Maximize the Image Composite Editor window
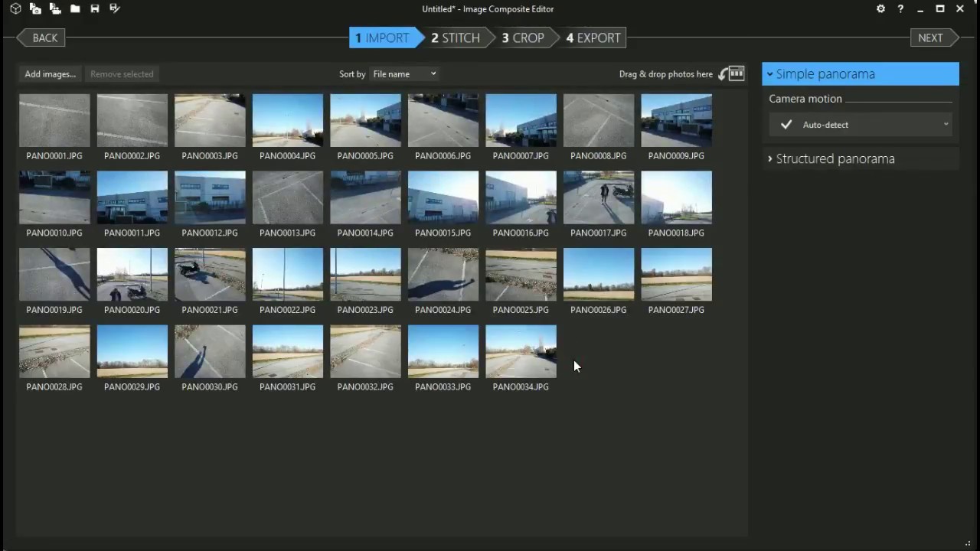 pyautogui.click(x=940, y=8)
